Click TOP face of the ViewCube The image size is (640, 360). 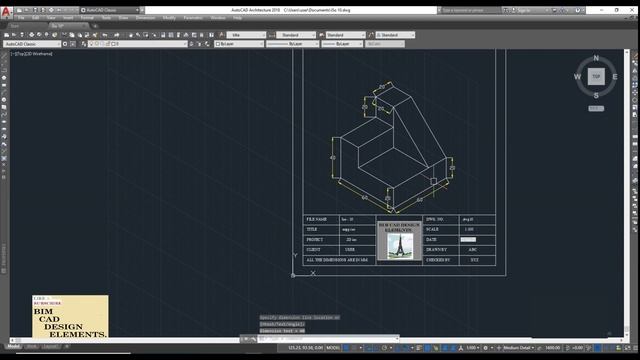(x=596, y=76)
